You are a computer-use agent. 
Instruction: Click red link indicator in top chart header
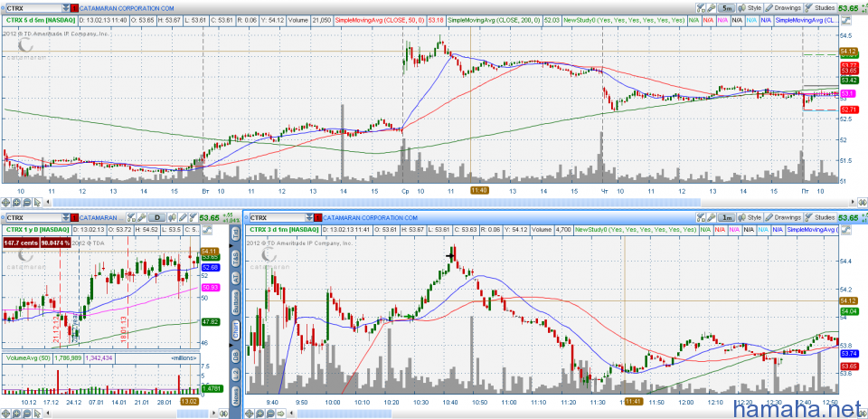75,8
